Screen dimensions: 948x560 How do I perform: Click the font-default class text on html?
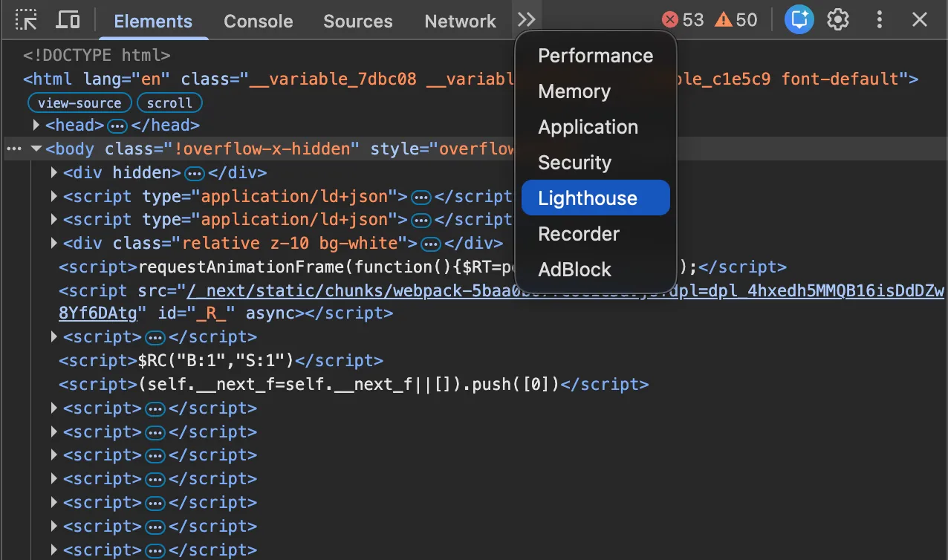click(x=840, y=79)
